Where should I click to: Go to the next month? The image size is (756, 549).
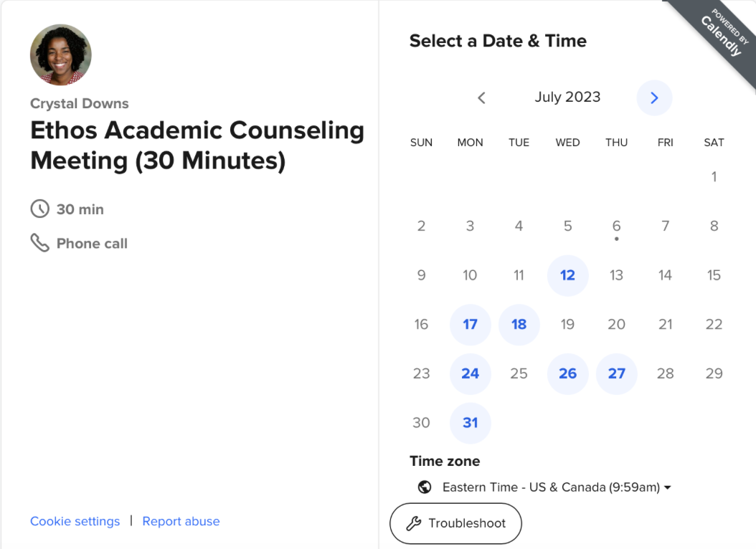point(654,98)
